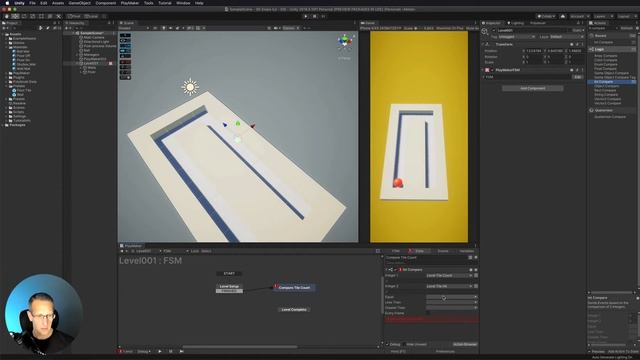The height and width of the screenshot is (360, 640).
Task: Switch to the Scene tab
Action: 127,23
